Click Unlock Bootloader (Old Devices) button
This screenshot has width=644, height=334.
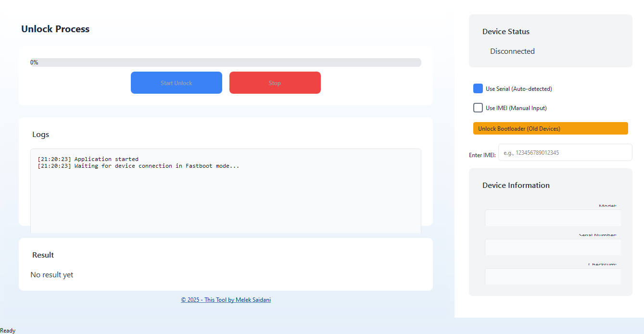[x=551, y=128]
